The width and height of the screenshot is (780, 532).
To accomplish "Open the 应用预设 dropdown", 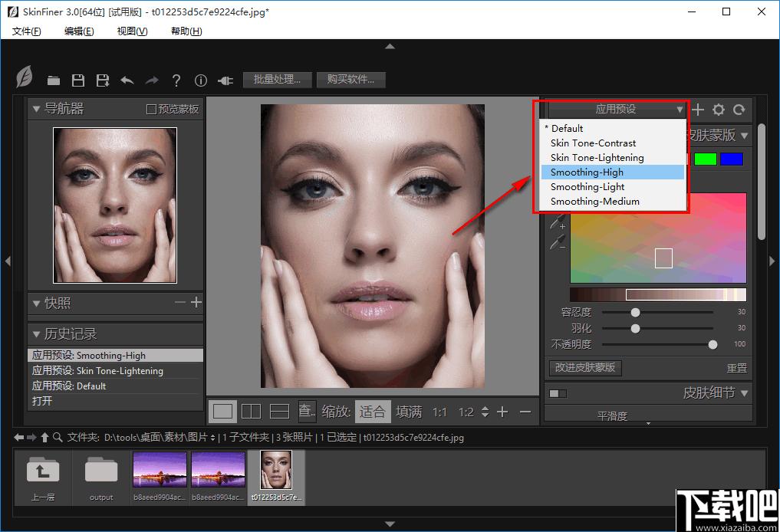I will click(617, 109).
